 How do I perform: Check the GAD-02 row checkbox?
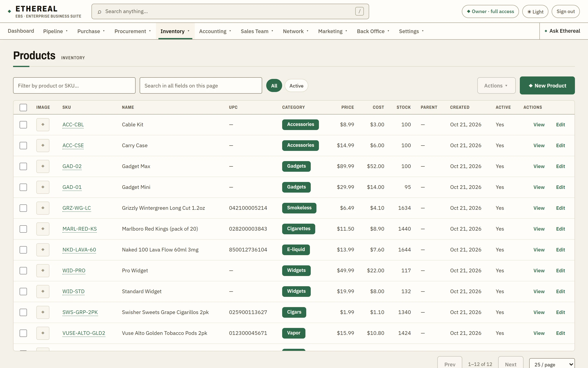(x=23, y=166)
